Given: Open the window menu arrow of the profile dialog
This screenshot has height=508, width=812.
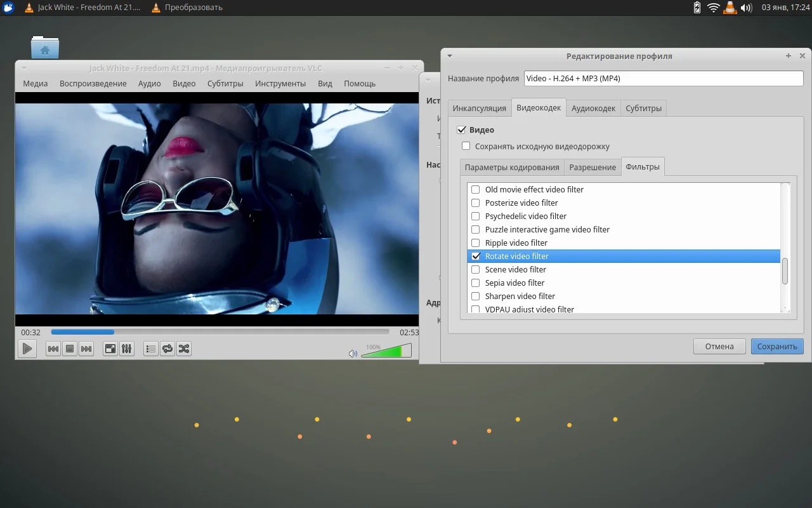Looking at the screenshot, I should point(450,56).
